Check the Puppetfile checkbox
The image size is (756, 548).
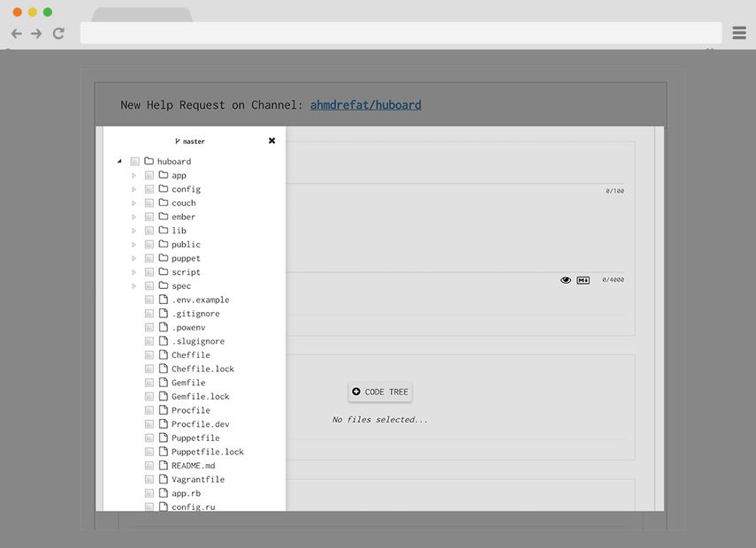[149, 438]
